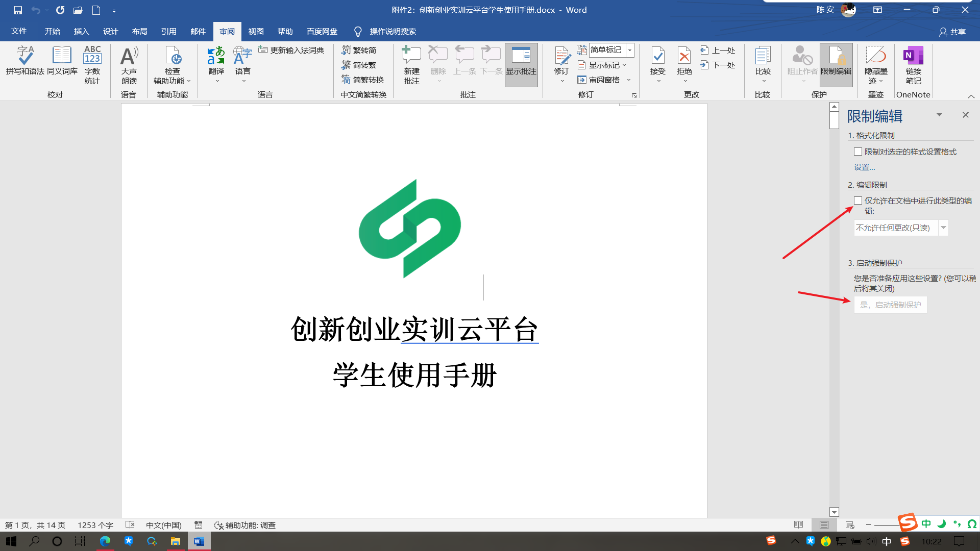Open the Compare documents tool (比较)
The height and width of the screenshot is (551, 980).
(763, 62)
